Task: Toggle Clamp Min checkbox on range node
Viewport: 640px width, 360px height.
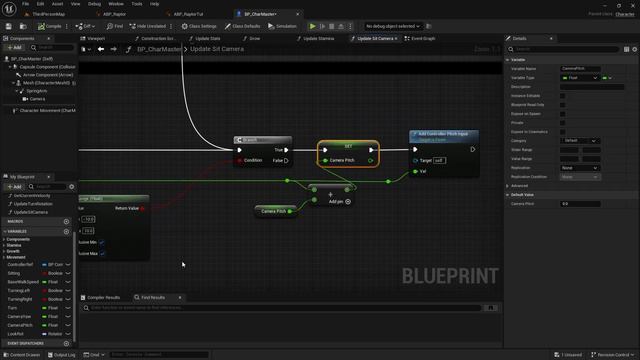Action: [102, 242]
